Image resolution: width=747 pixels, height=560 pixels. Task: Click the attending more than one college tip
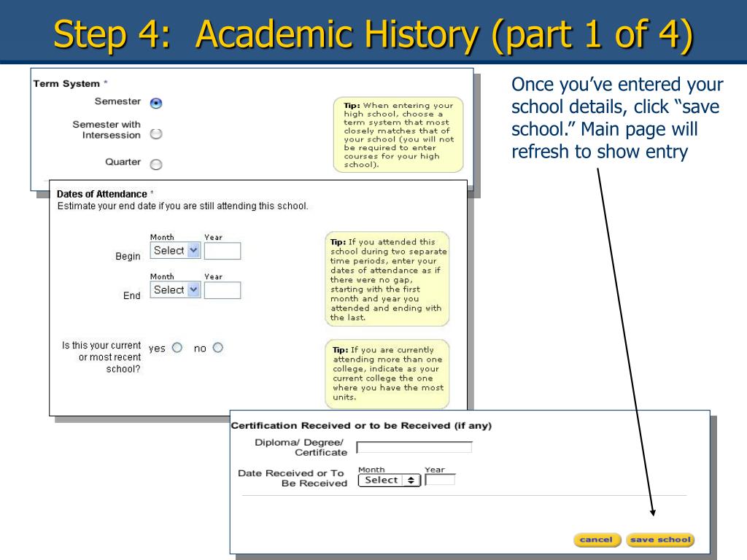click(387, 374)
